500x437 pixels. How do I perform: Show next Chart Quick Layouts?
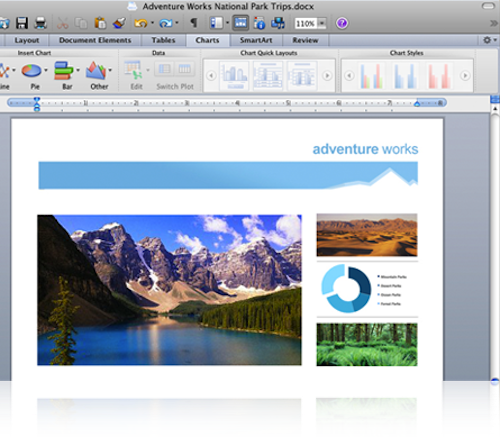pos(327,76)
